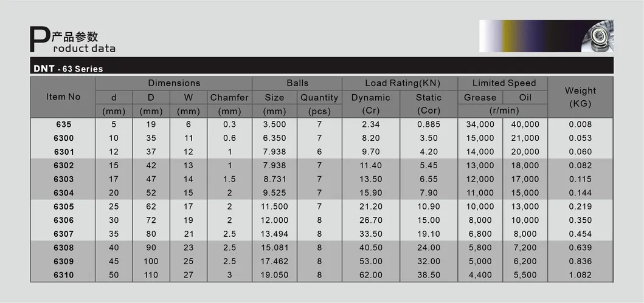Image resolution: width=644 pixels, height=303 pixels.
Task: Click static load value 7.90
Action: click(429, 192)
